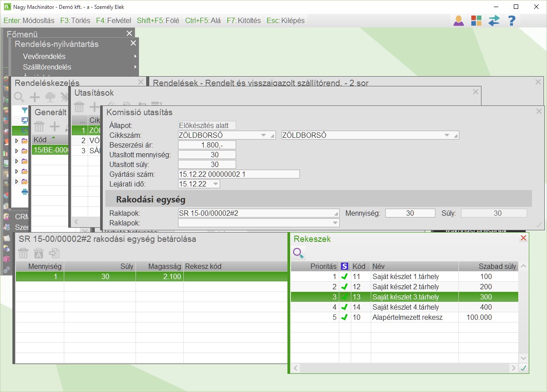Open the empty second Raklapok dropdown
The height and width of the screenshot is (392, 547).
[x=335, y=223]
